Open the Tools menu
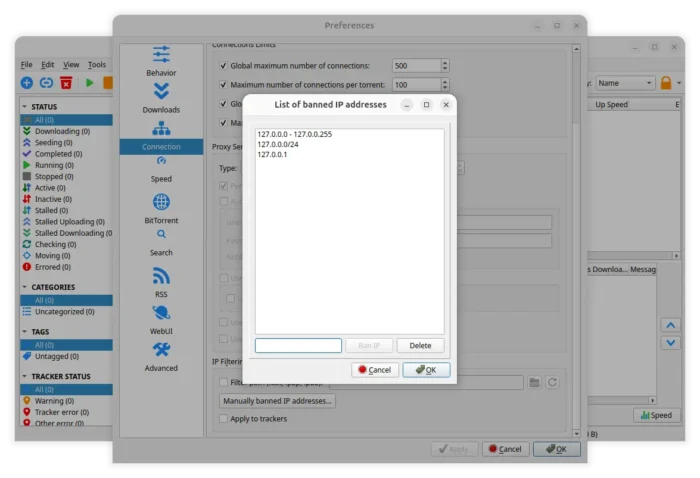700x478 pixels. click(x=97, y=65)
